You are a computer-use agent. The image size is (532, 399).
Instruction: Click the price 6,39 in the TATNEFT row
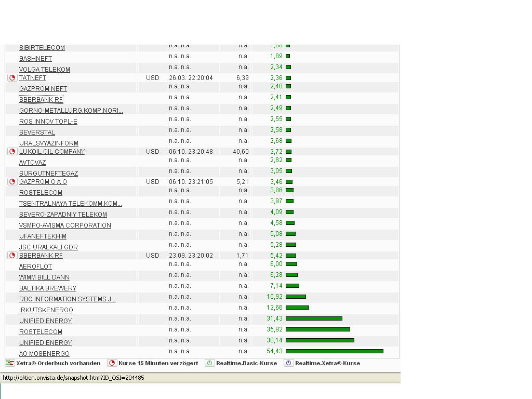[243, 78]
